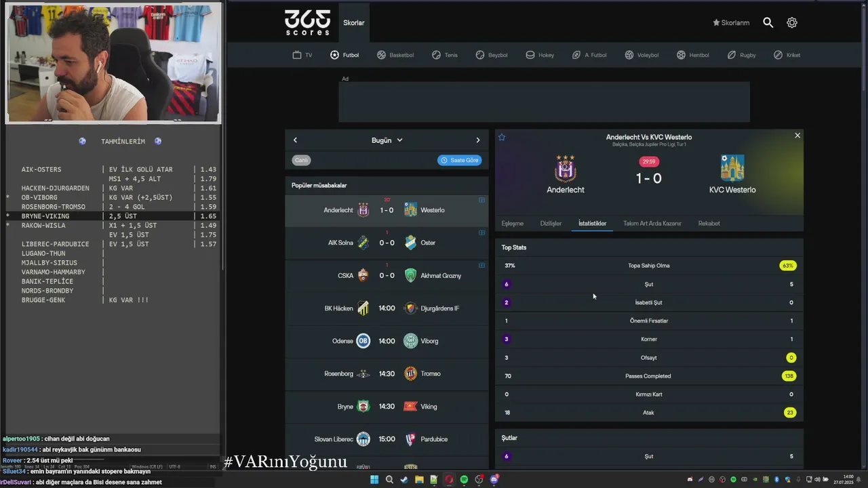Image resolution: width=868 pixels, height=488 pixels.
Task: Click the streamer webcam thumbnail
Action: pos(113,63)
